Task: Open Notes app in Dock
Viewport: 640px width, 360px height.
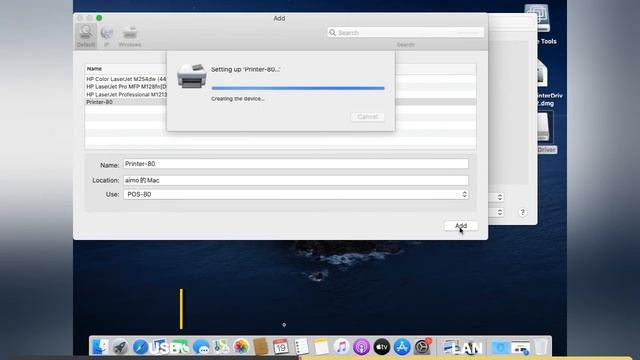Action: tap(321, 347)
